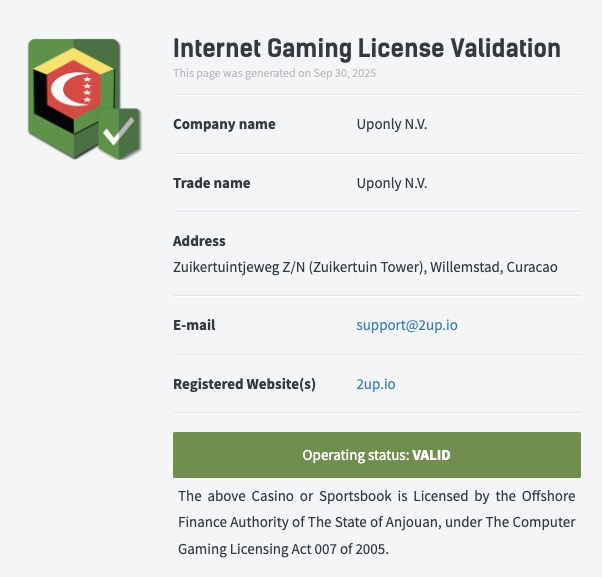Click the page generated date text

(275, 73)
